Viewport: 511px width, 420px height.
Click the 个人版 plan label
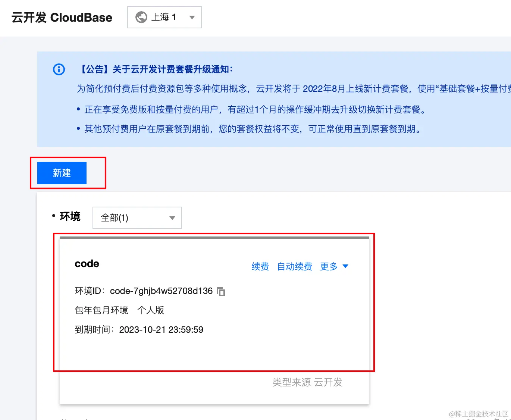[151, 310]
